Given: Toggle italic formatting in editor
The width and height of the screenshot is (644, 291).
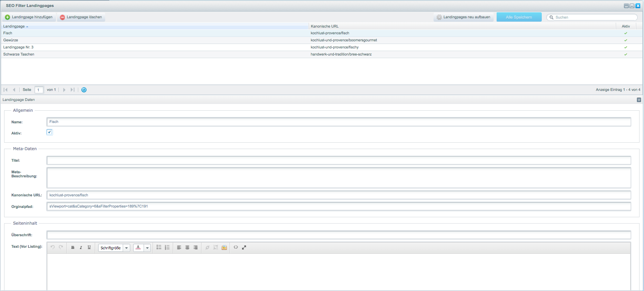Looking at the screenshot, I should click(x=81, y=247).
